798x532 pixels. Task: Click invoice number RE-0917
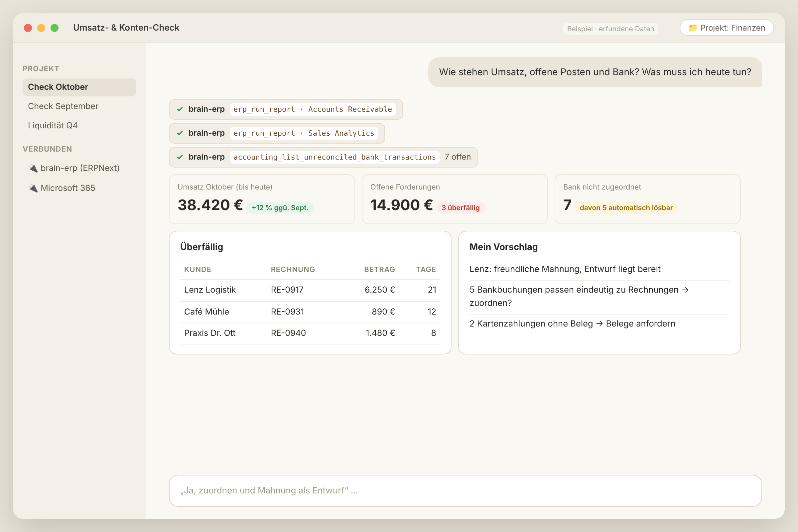pos(287,290)
